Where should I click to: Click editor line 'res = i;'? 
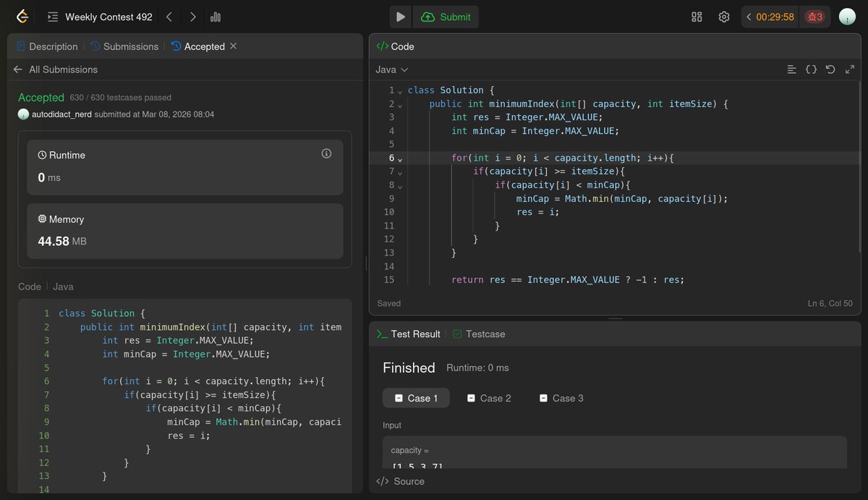coord(538,212)
